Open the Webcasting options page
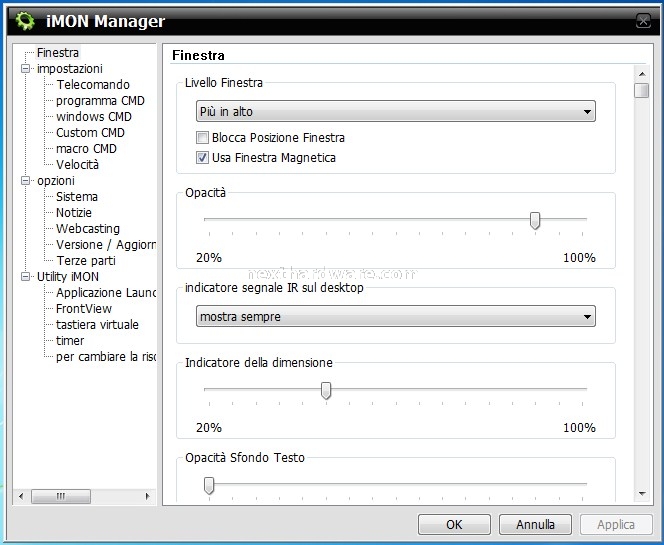 (x=88, y=229)
